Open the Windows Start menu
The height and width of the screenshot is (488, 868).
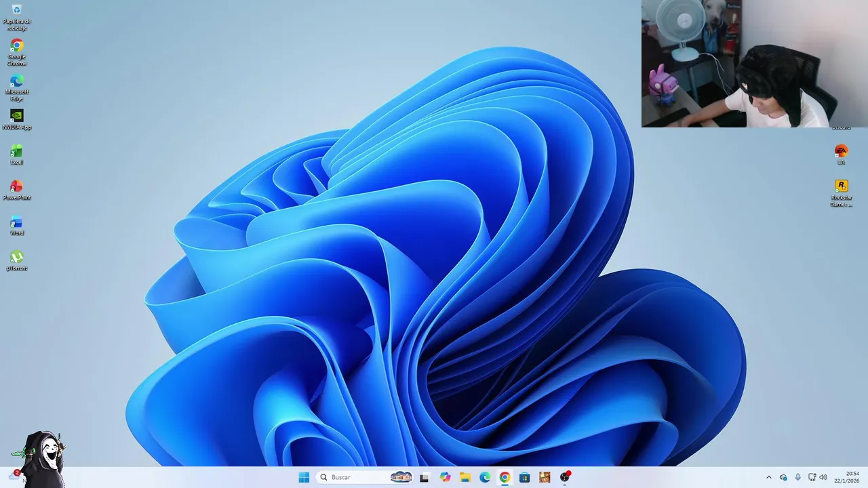(304, 477)
